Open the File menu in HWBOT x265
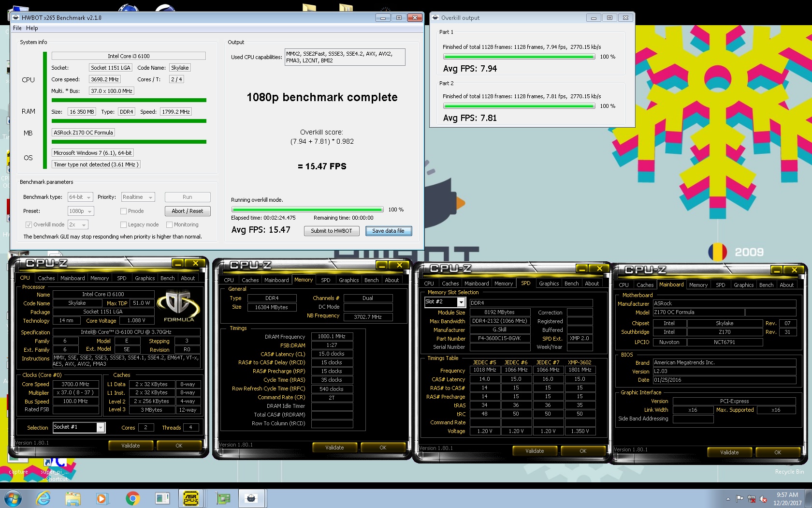812x508 pixels. [17, 28]
